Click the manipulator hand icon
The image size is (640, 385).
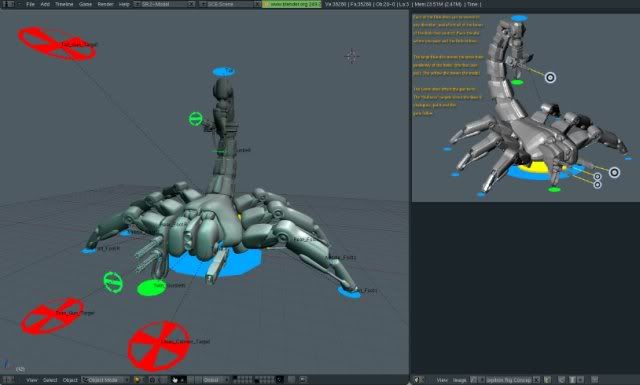(x=175, y=380)
